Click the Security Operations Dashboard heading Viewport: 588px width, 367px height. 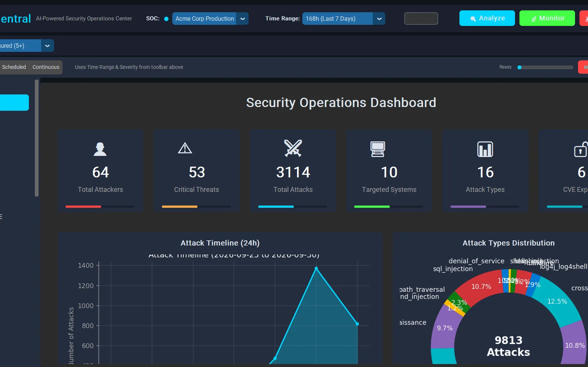click(x=341, y=103)
